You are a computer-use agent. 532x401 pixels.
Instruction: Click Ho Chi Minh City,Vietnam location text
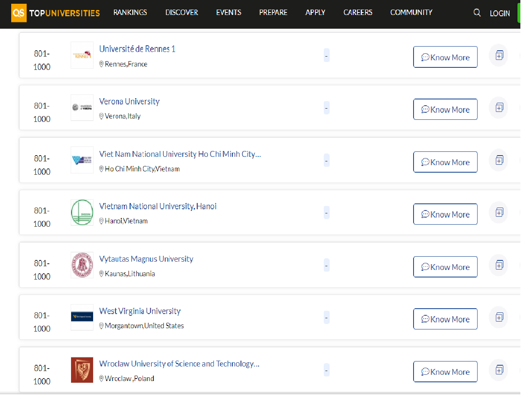tap(142, 169)
